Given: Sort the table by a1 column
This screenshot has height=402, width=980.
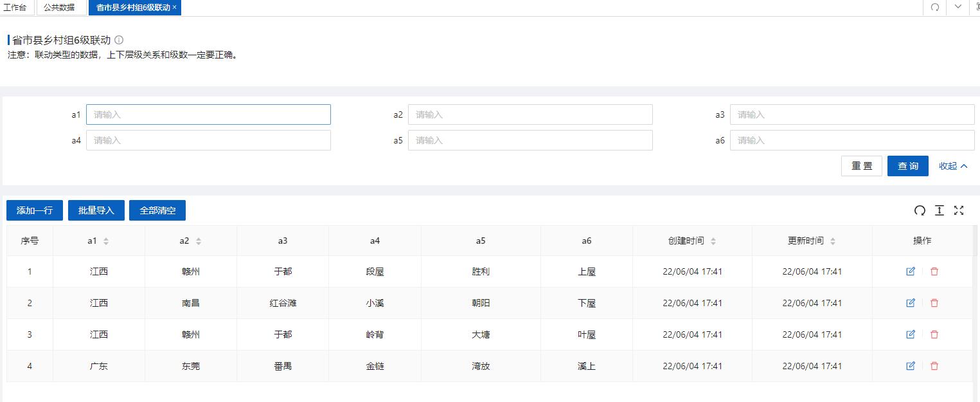Looking at the screenshot, I should pos(106,241).
